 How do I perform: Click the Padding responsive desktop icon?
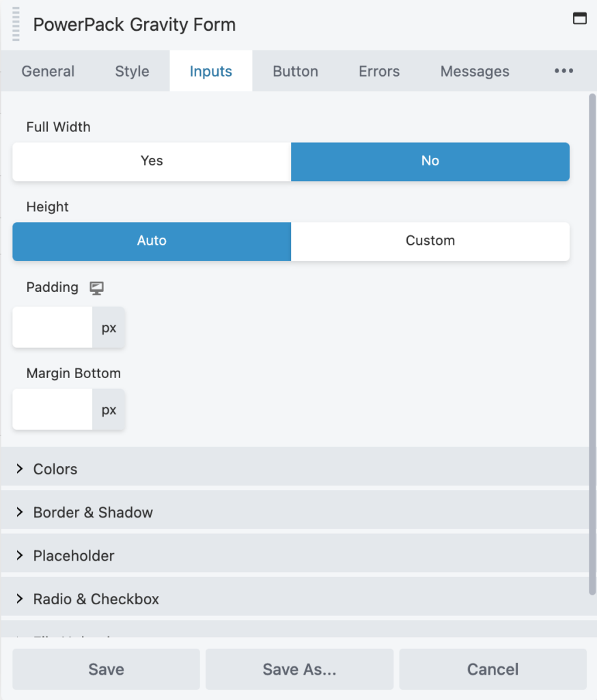click(x=97, y=288)
